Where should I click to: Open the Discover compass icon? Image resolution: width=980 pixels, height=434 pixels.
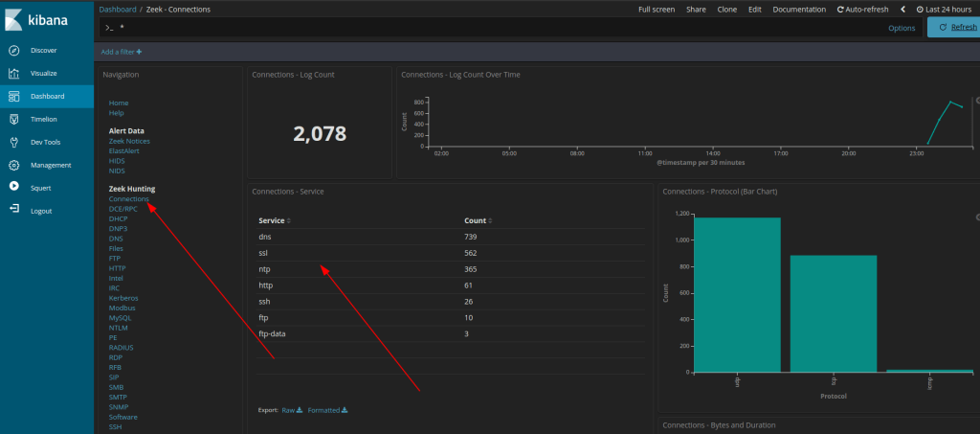coord(13,50)
